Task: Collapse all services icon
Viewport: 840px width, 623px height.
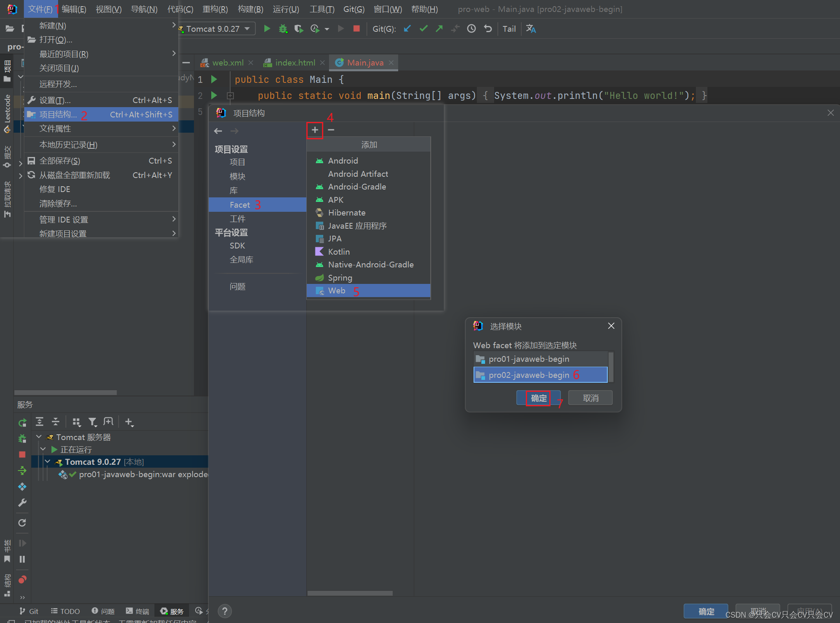Action: pyautogui.click(x=56, y=422)
